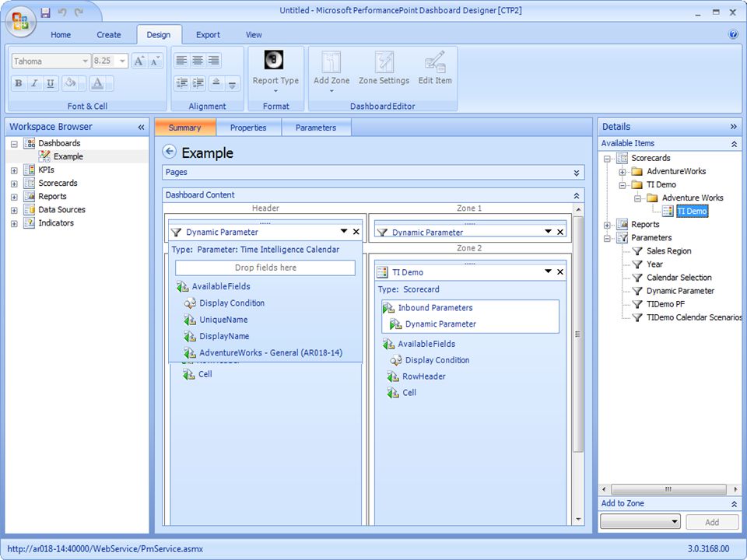The width and height of the screenshot is (747, 560).
Task: Select the Sales Region parameter
Action: [x=669, y=251]
